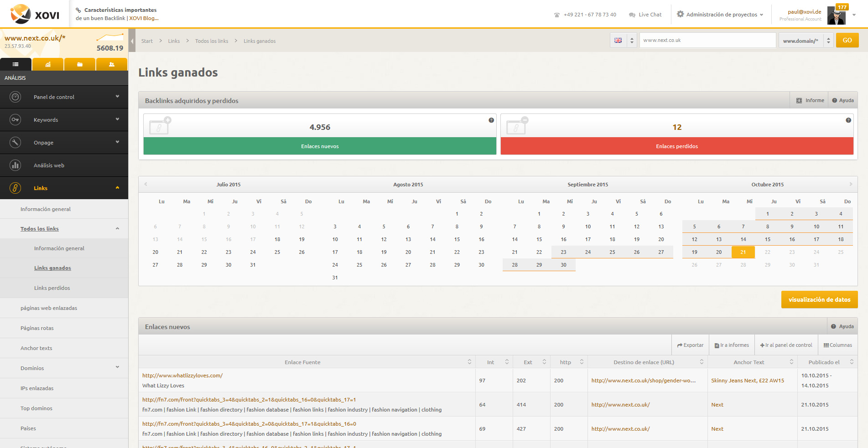Open the users icon tab in sidebar

[x=112, y=65]
